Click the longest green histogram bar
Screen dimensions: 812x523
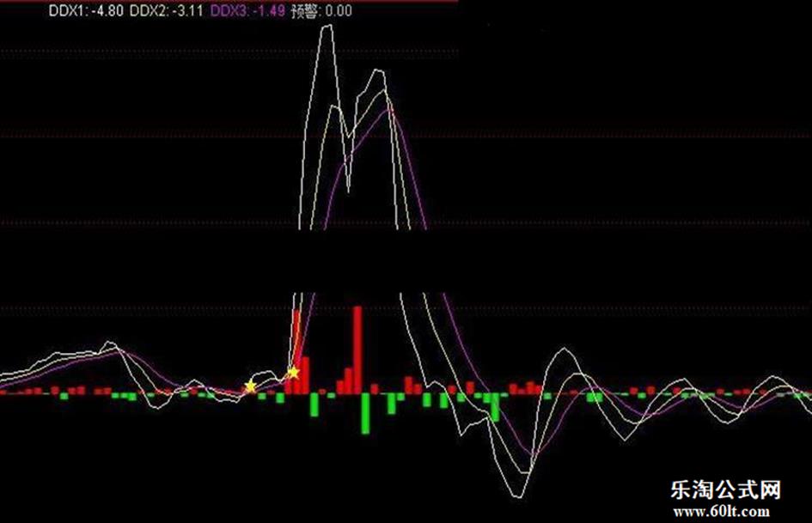pyautogui.click(x=365, y=414)
